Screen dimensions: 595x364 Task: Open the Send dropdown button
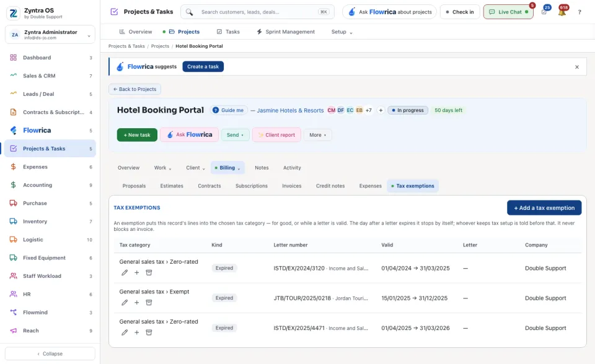point(235,135)
